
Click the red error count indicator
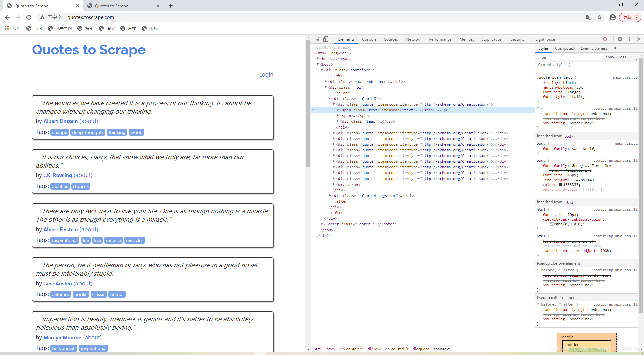[x=606, y=39]
